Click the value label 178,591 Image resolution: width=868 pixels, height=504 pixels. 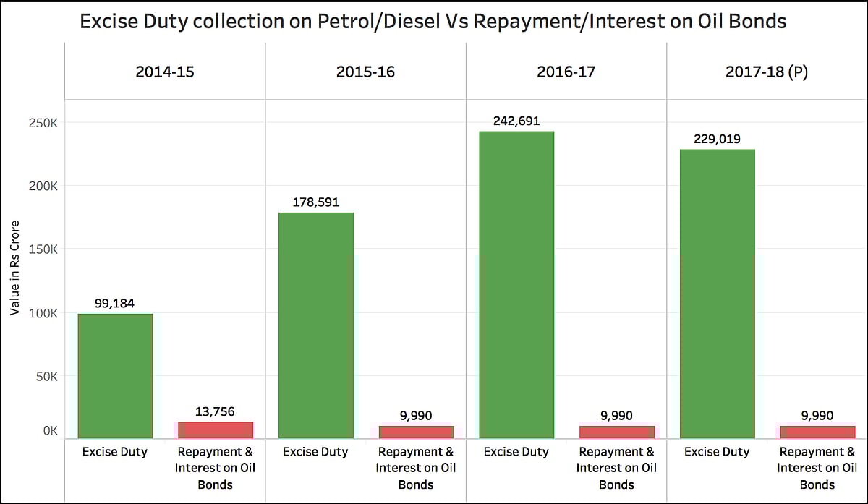tap(315, 202)
